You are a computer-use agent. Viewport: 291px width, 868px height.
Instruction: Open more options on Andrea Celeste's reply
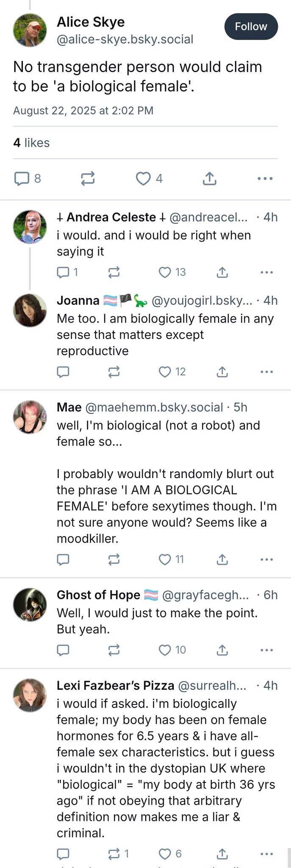click(x=266, y=272)
